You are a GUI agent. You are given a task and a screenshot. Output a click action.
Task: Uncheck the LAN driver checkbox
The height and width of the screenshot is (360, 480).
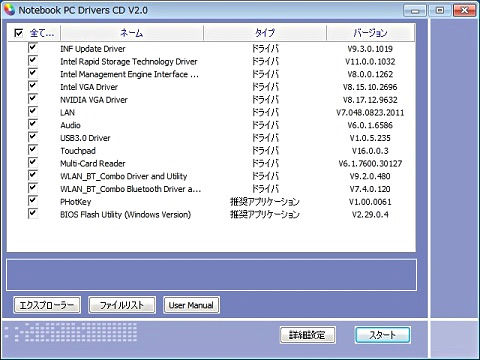coord(33,111)
